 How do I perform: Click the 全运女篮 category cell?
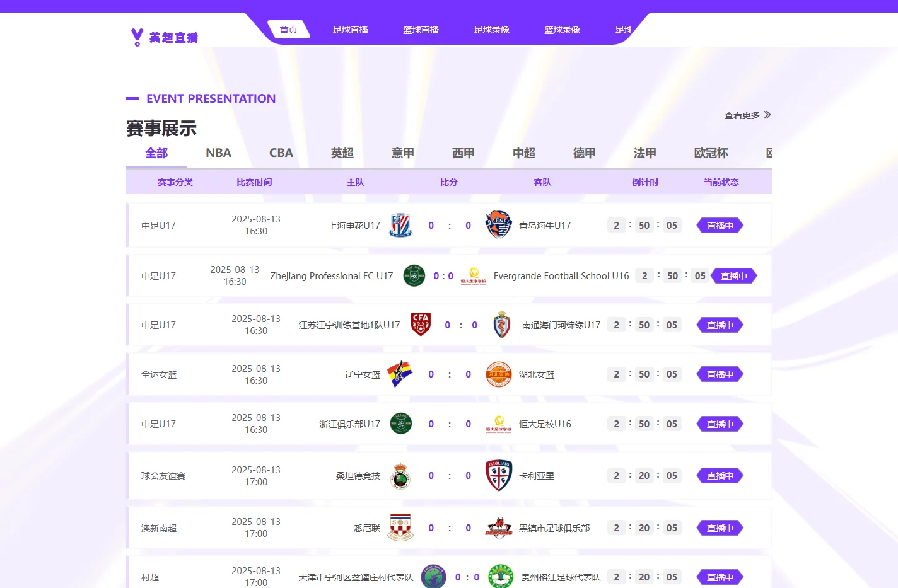point(159,374)
